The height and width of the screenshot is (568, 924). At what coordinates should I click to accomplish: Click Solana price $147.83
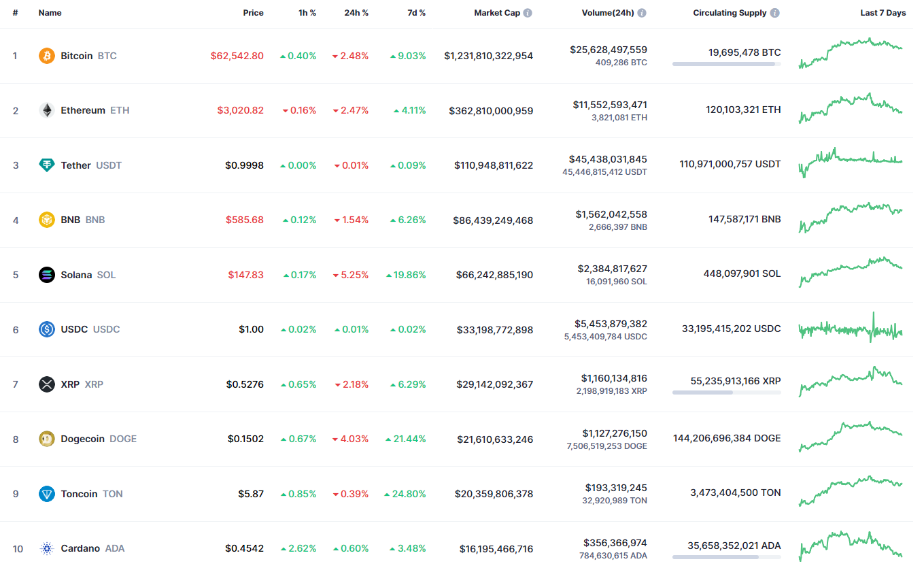pyautogui.click(x=246, y=275)
